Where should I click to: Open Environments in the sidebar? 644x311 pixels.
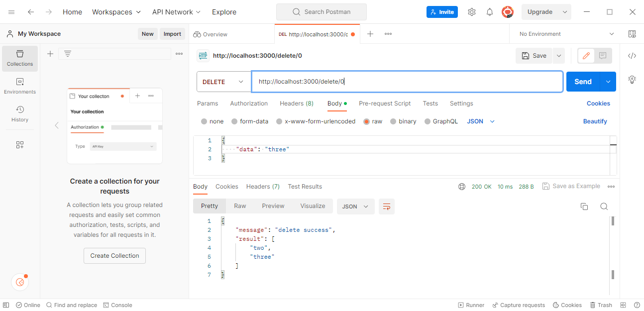(x=20, y=86)
